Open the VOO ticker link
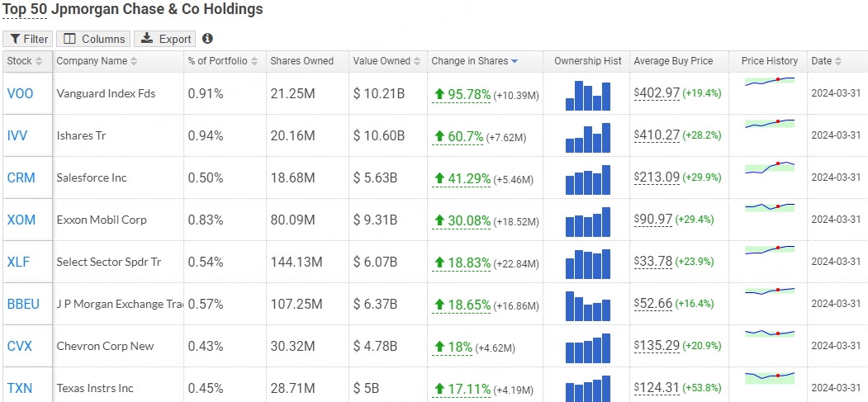This screenshot has width=868, height=402. coord(20,93)
